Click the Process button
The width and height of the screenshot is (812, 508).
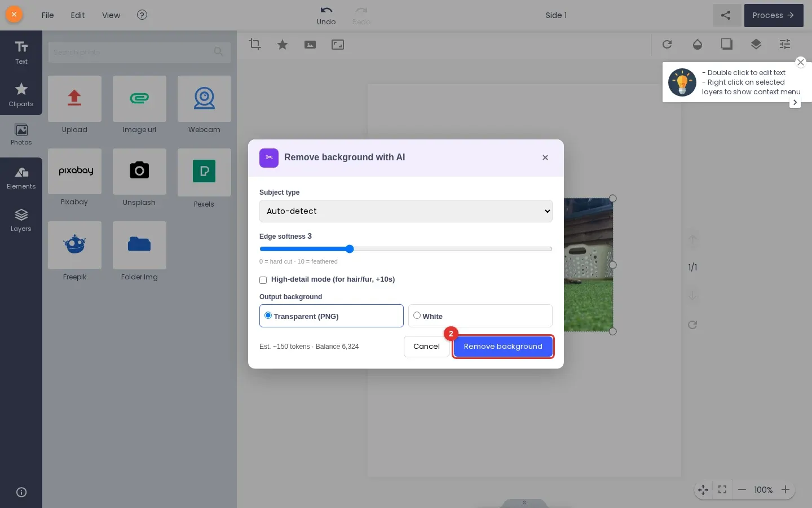tap(773, 15)
